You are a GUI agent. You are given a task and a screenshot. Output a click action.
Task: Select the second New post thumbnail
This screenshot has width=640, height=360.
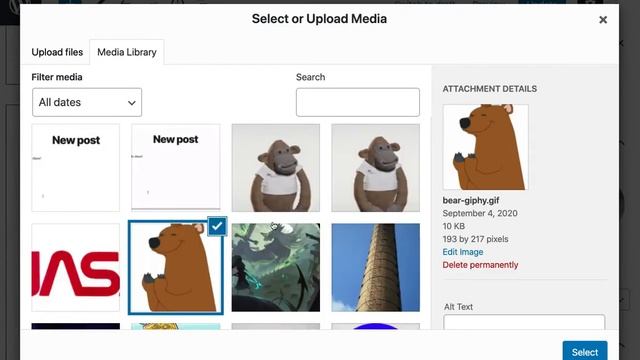click(x=176, y=168)
